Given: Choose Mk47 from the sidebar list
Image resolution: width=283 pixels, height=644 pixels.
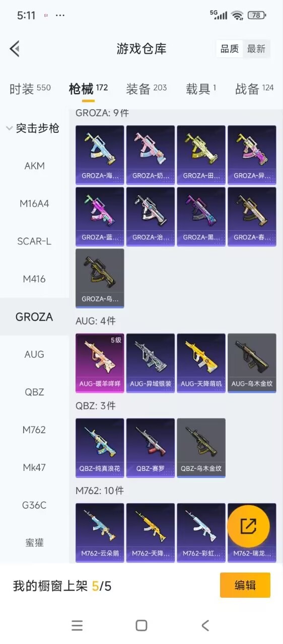Looking at the screenshot, I should tap(34, 467).
